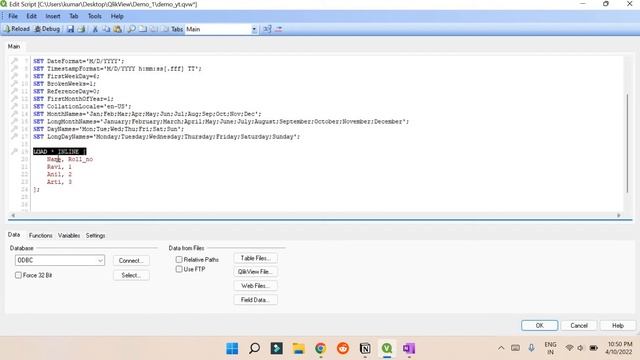Image resolution: width=640 pixels, height=360 pixels.
Task: Paste from clipboard via the toolbar icon
Action: 118,29
